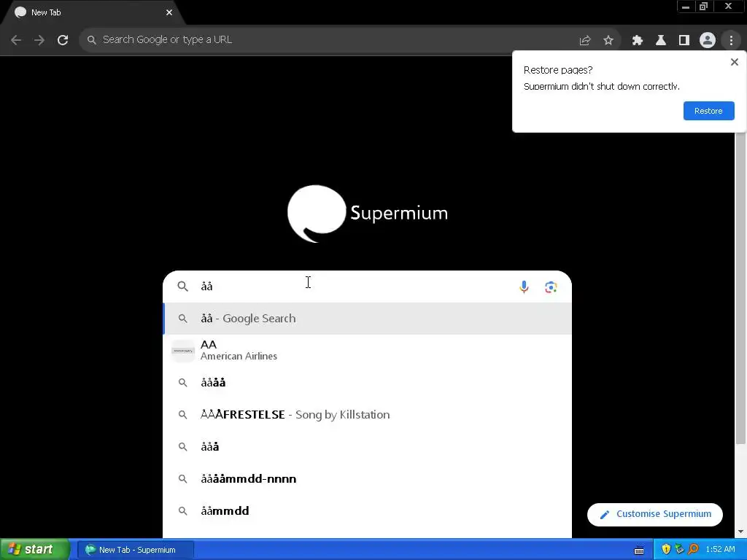747x560 pixels.
Task: Switch to New Tab - Supermium taskbar item
Action: (x=136, y=550)
